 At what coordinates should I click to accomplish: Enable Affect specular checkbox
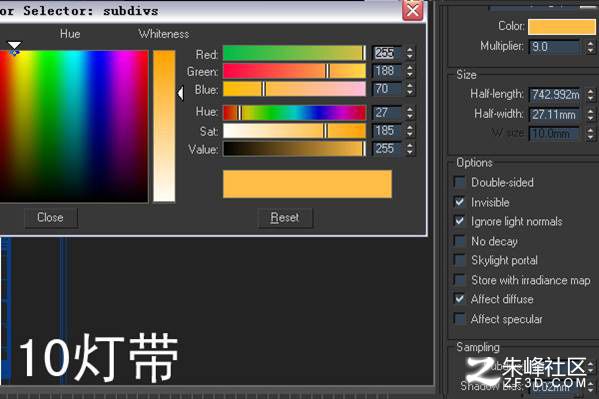click(x=460, y=319)
